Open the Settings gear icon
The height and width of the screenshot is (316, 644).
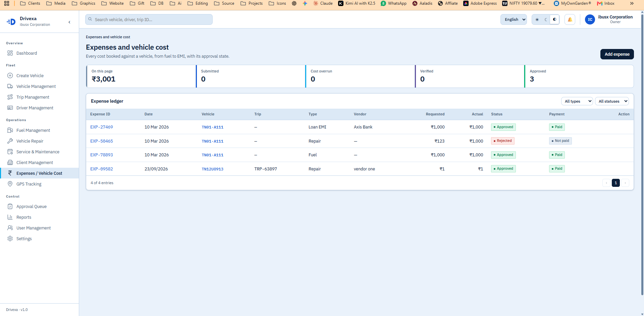coord(10,239)
